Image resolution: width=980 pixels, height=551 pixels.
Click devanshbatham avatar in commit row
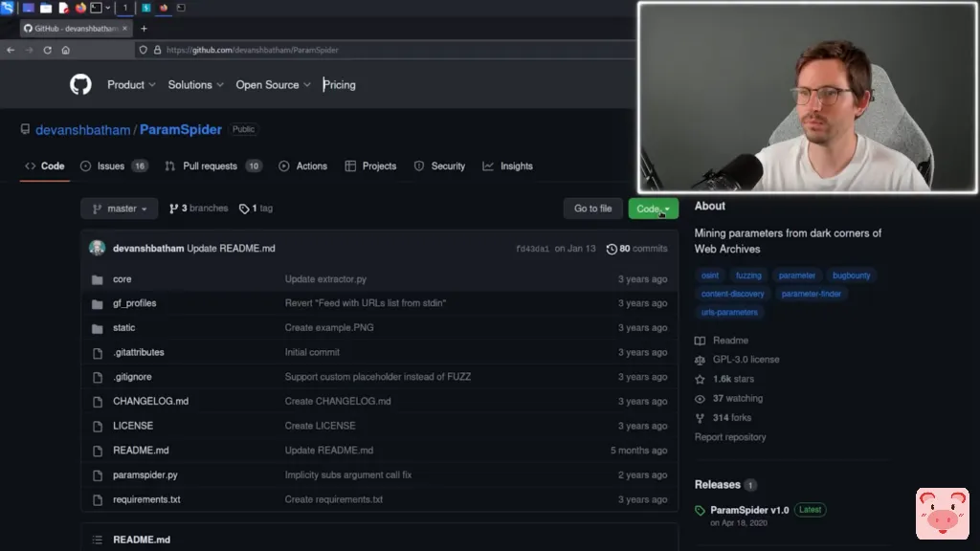point(97,248)
